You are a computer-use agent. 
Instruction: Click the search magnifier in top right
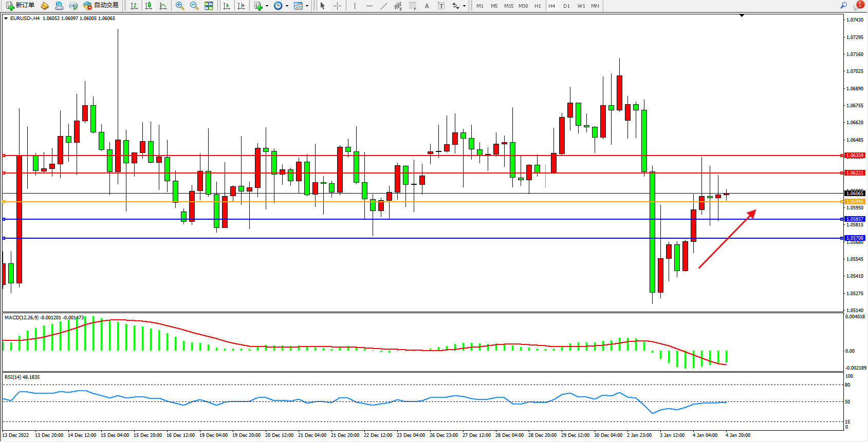843,6
